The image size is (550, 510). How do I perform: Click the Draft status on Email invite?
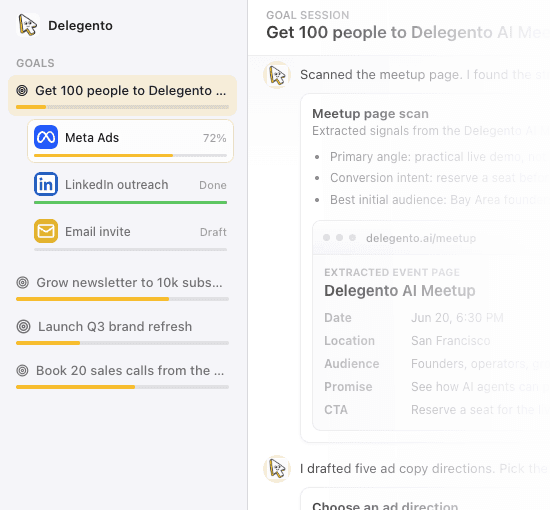point(213,232)
